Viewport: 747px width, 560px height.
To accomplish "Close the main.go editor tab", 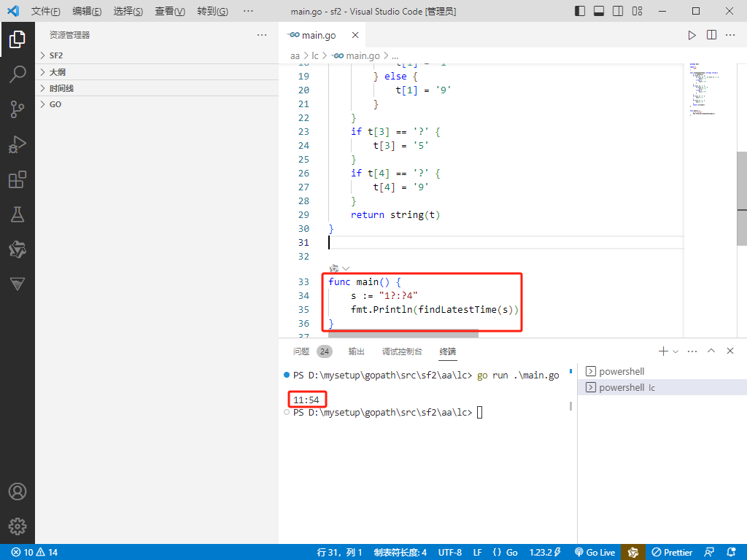I will pos(355,35).
